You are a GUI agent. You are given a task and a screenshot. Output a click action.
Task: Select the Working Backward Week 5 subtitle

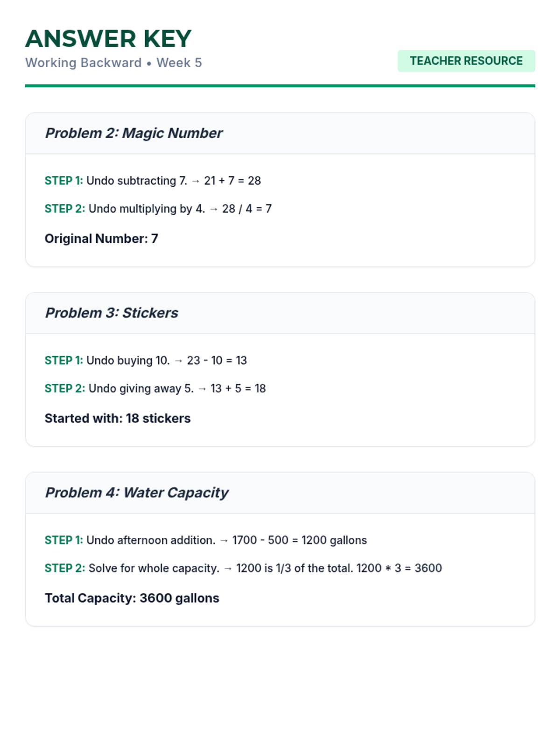click(x=113, y=63)
